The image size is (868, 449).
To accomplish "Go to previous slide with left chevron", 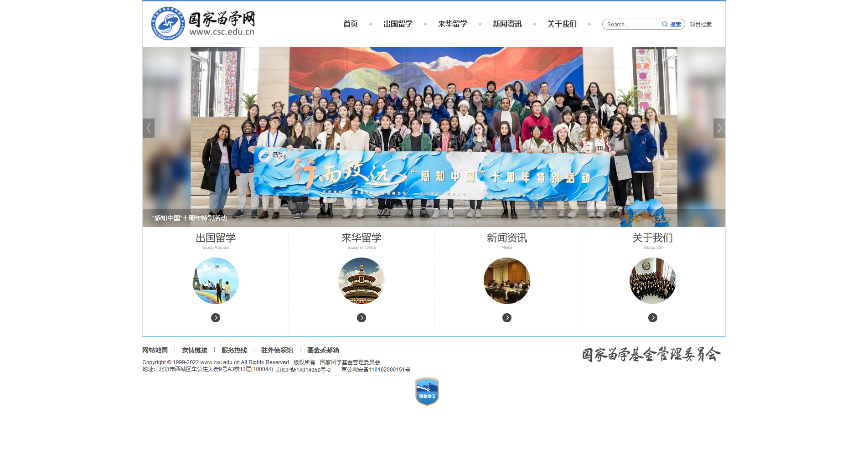I will (x=149, y=128).
